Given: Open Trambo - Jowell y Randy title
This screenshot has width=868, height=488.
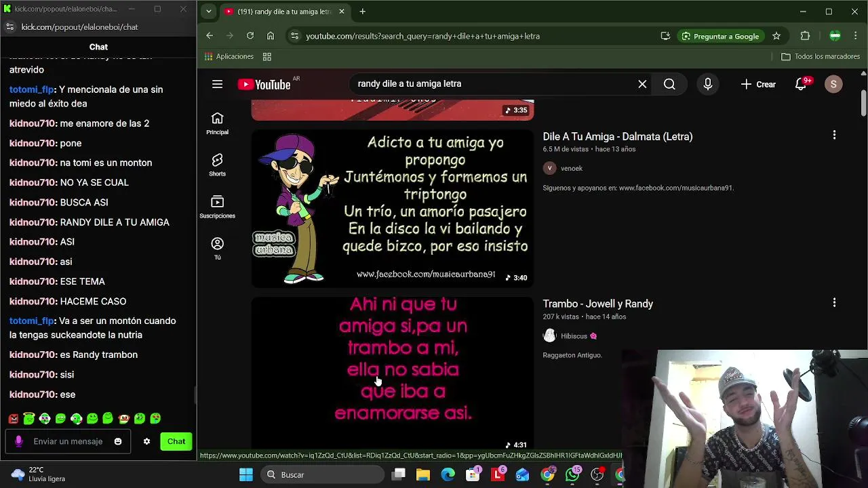Looking at the screenshot, I should click(x=597, y=304).
